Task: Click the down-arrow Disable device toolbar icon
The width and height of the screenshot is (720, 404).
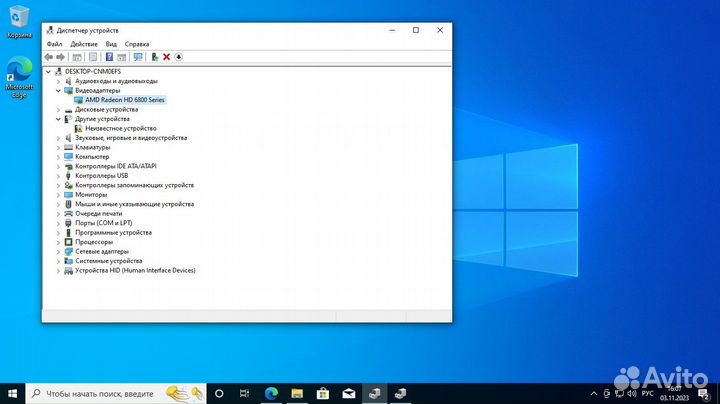Action: click(179, 57)
